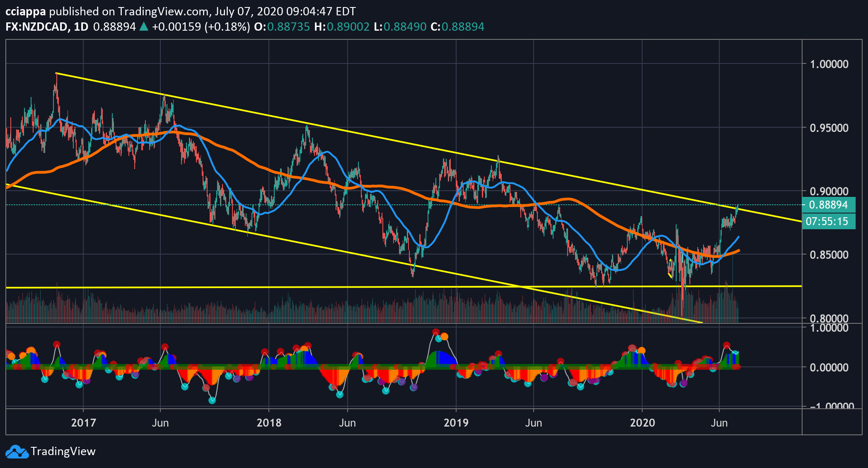Click the green up-triangle price change icon
The image size is (868, 468).
point(143,27)
